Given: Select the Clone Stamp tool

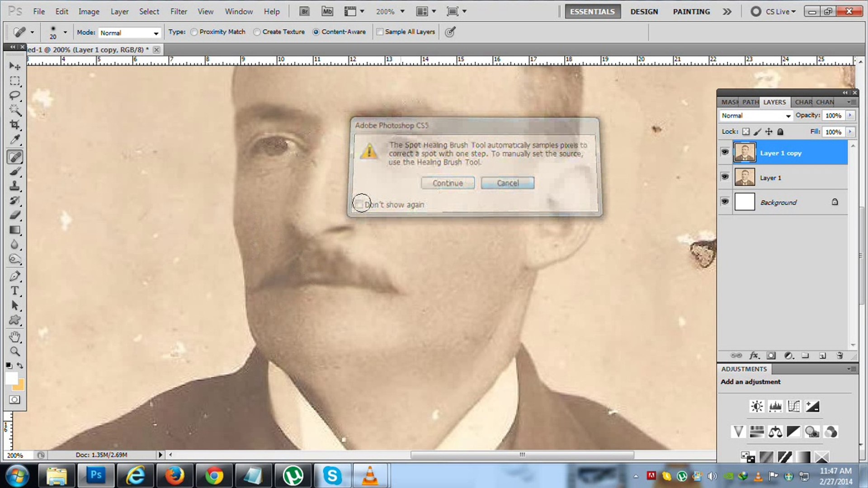Looking at the screenshot, I should (x=15, y=186).
